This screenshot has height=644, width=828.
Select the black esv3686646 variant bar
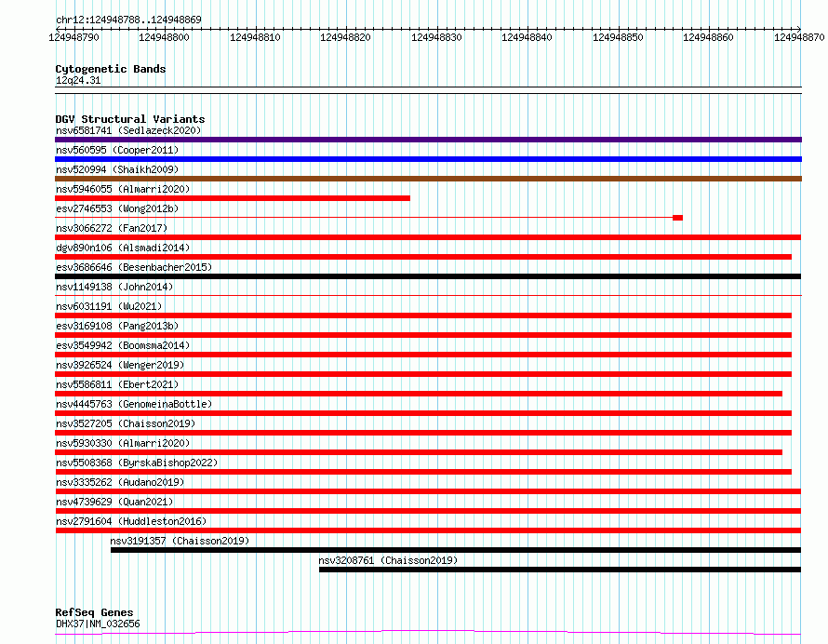(428, 276)
